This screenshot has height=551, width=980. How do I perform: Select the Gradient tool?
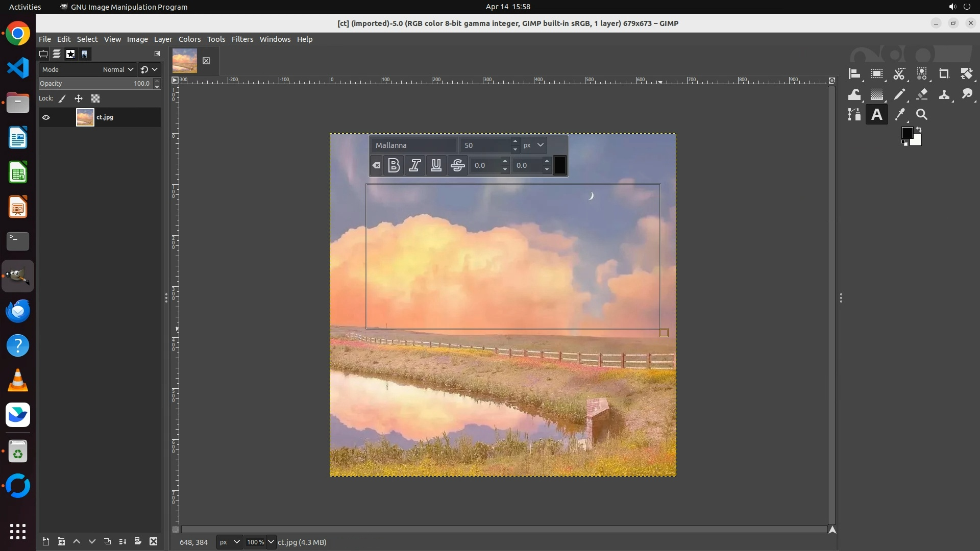tap(877, 94)
